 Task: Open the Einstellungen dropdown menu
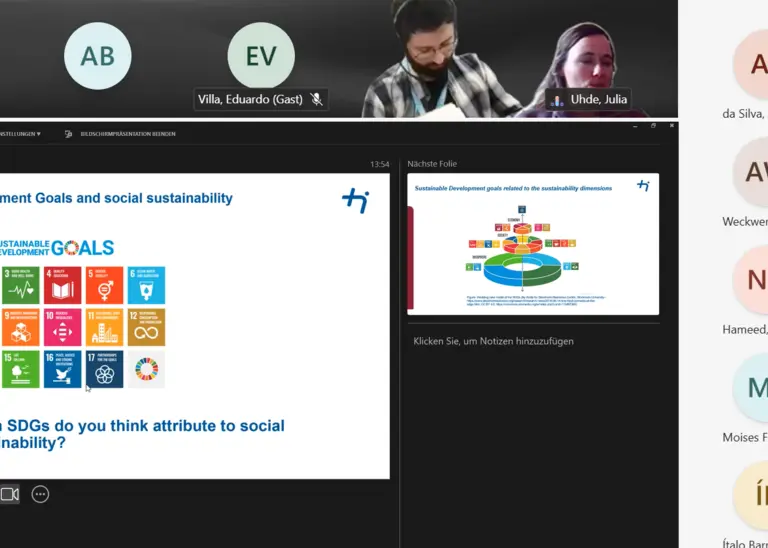pyautogui.click(x=20, y=133)
